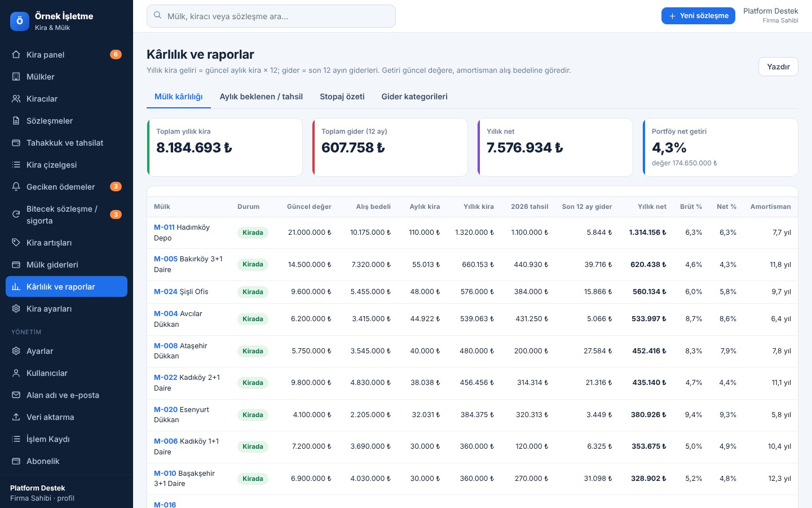This screenshot has height=508, width=812.
Task: Open the Stopaj özeti tab
Action: [342, 97]
